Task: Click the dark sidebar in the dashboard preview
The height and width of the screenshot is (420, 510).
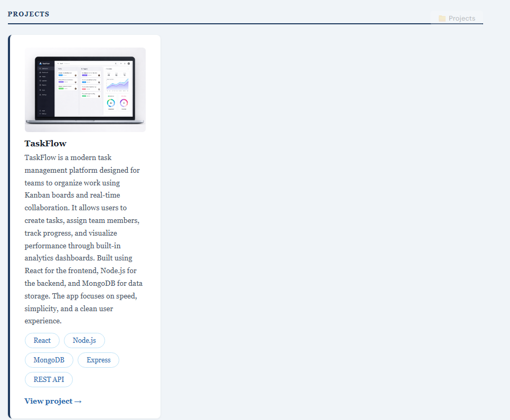Action: pyautogui.click(x=45, y=90)
